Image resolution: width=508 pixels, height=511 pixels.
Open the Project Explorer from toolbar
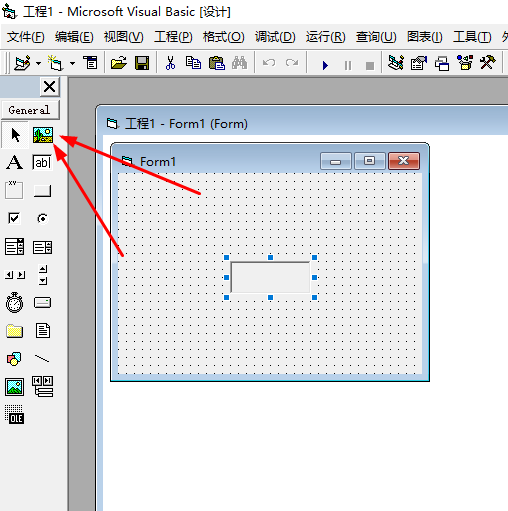[396, 63]
